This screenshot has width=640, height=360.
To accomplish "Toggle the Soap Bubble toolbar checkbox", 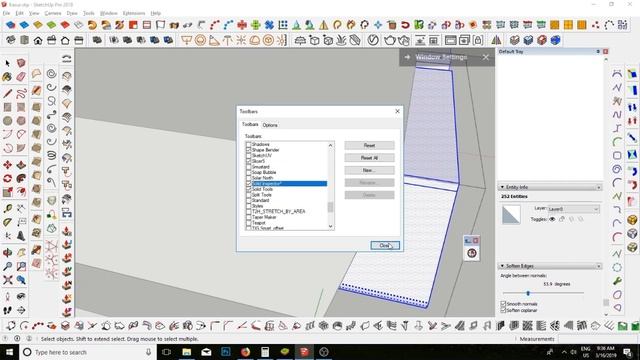I will click(x=248, y=172).
